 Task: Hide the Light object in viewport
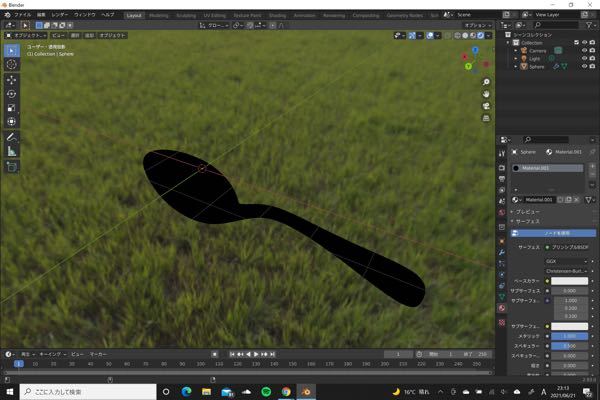point(584,59)
